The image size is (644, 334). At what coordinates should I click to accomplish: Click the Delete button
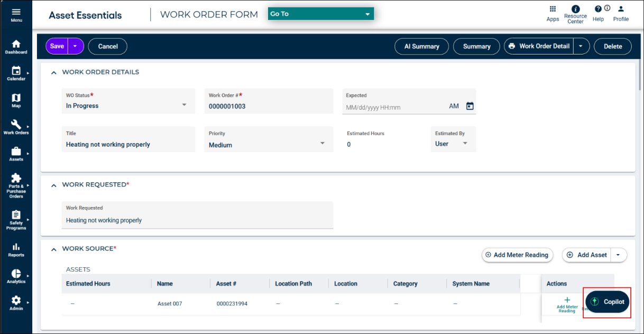tap(613, 47)
